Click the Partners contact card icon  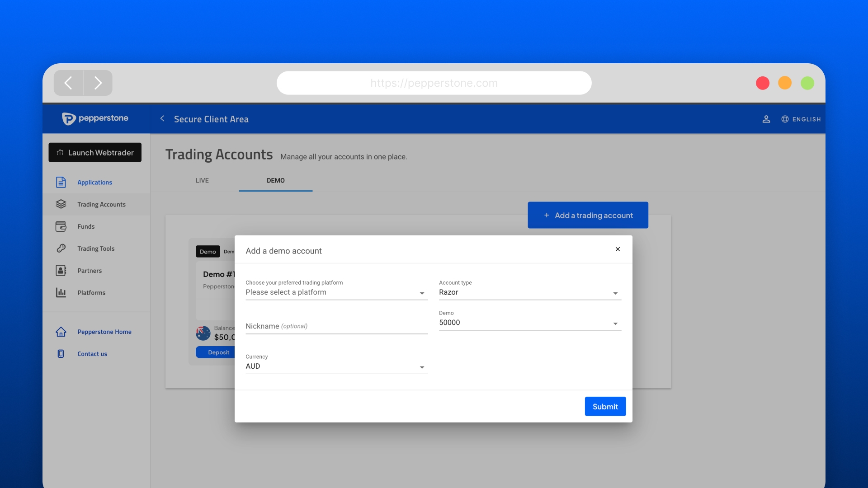pyautogui.click(x=61, y=271)
